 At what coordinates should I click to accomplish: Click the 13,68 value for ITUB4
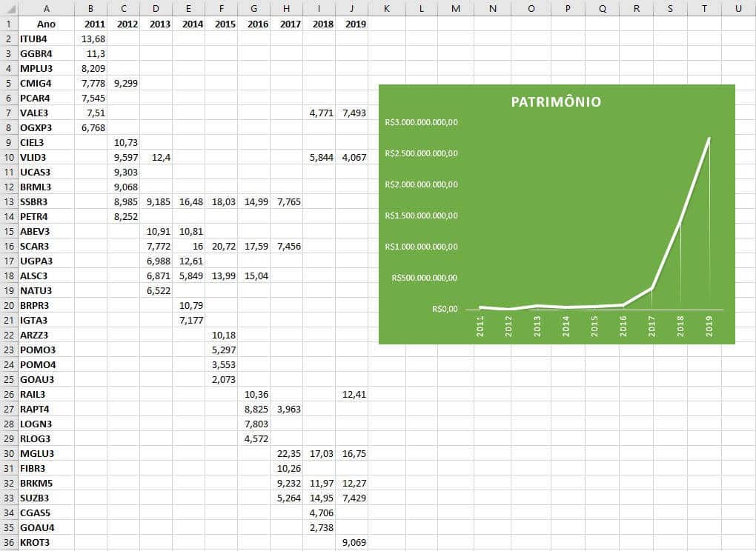pos(90,39)
